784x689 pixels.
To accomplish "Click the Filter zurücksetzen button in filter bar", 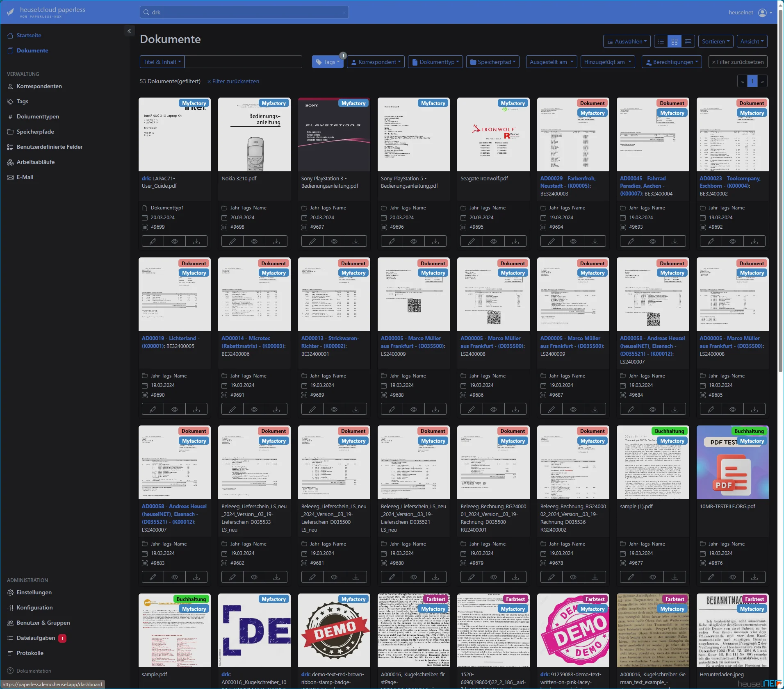I will click(738, 62).
